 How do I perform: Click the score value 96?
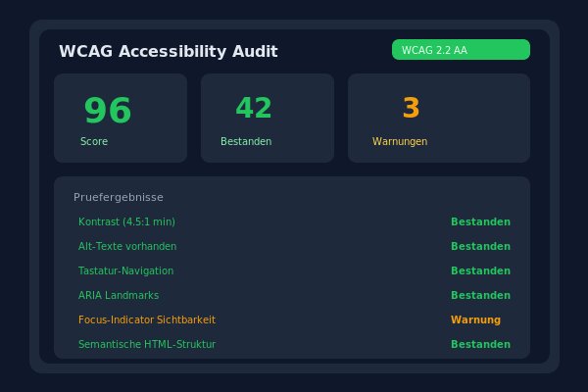108,111
